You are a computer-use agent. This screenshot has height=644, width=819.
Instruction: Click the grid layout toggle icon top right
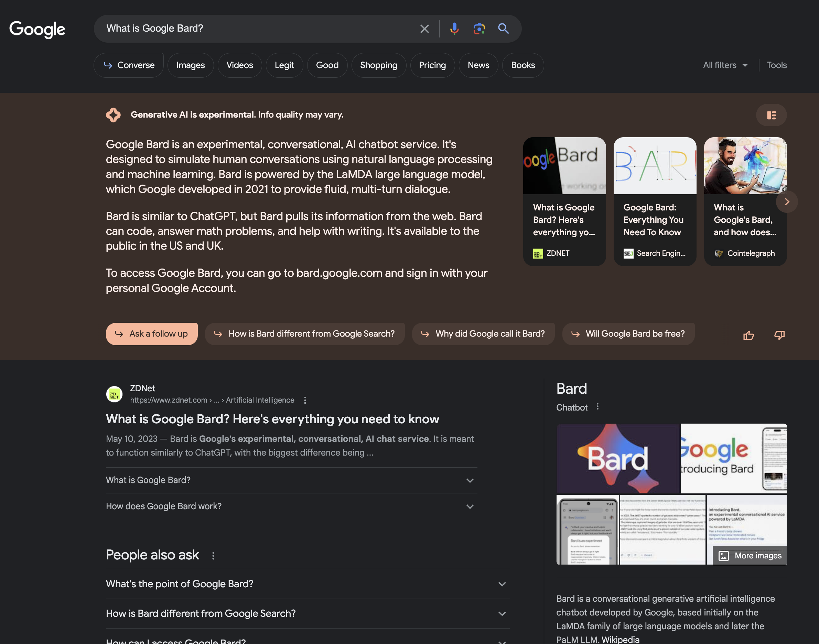771,114
